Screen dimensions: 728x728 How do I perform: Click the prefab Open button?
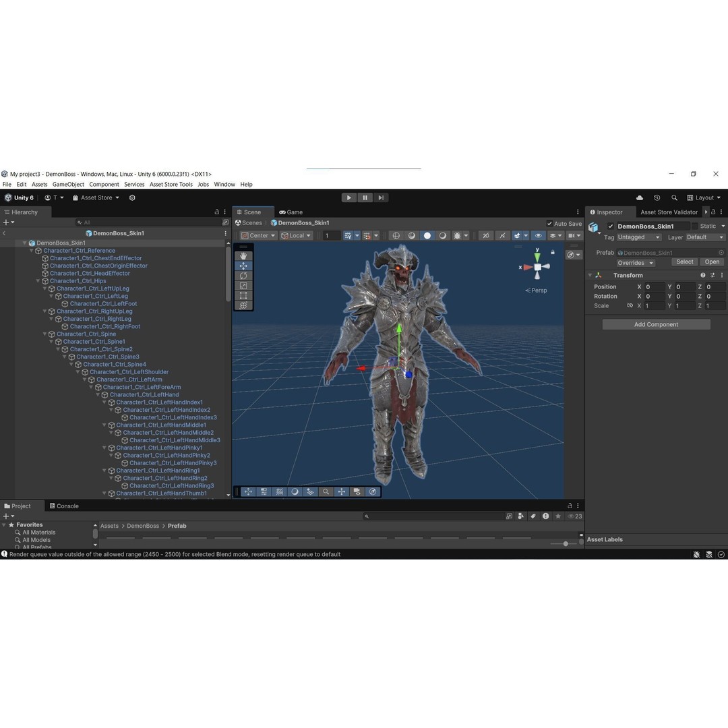tap(712, 262)
